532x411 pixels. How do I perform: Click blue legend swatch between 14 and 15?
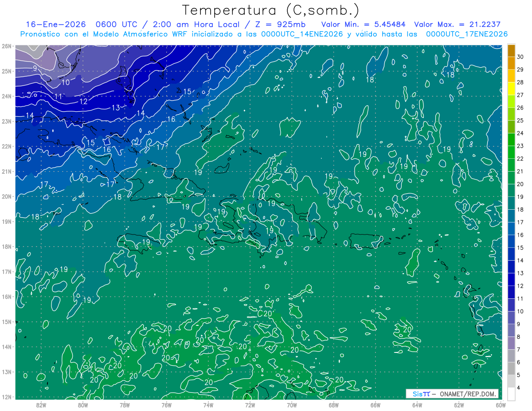pyautogui.click(x=511, y=254)
